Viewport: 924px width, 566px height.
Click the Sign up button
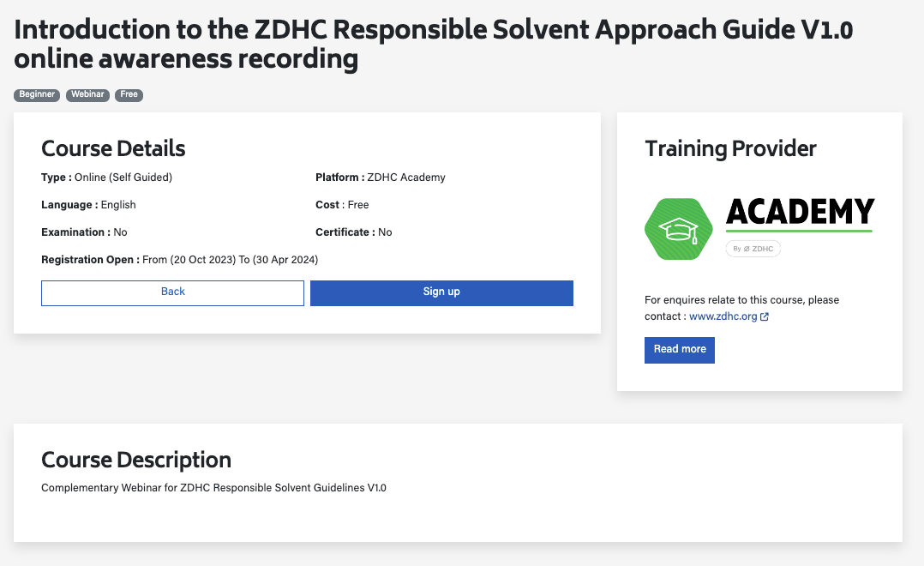[x=441, y=293]
